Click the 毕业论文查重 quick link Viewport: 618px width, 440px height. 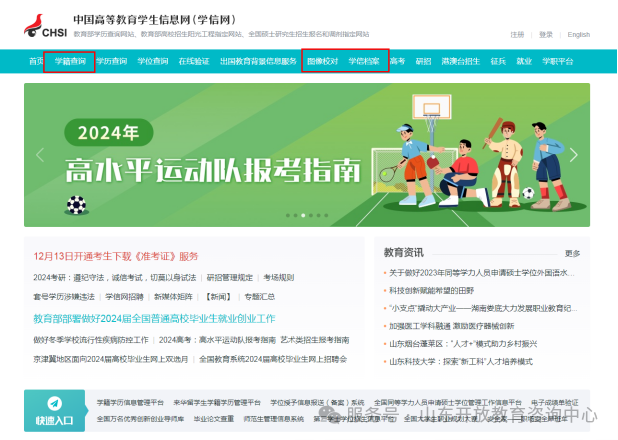click(x=214, y=419)
